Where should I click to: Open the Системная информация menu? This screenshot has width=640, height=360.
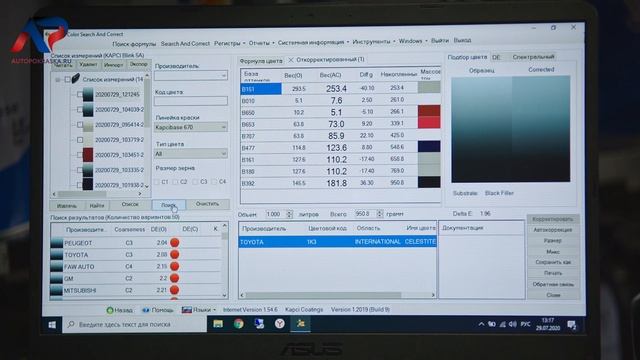pos(313,42)
